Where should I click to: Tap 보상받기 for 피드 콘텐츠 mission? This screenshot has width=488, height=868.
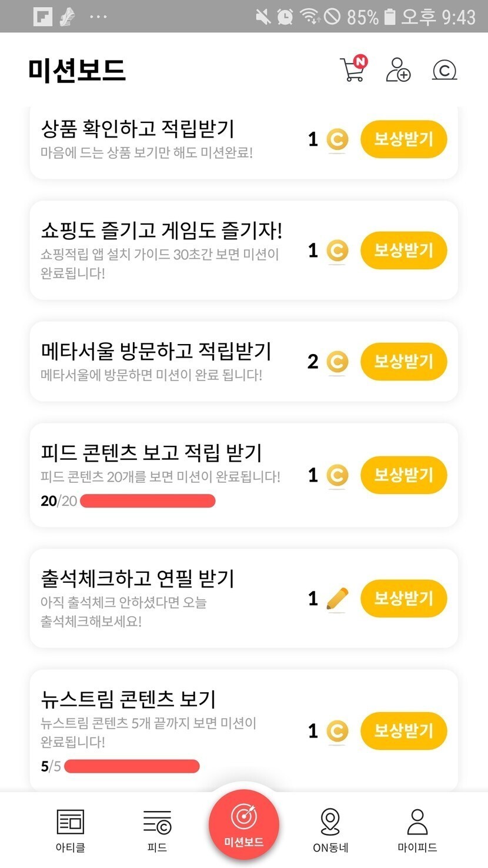(x=403, y=475)
